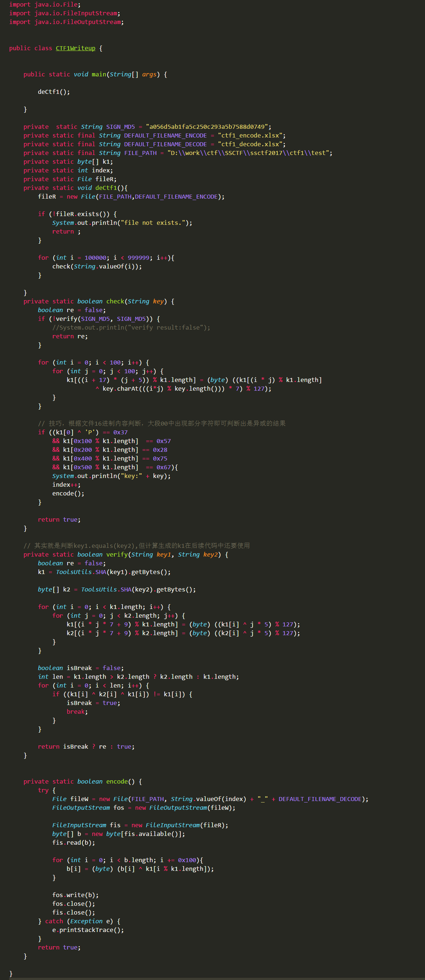Click the catch (Exception e) line
This screenshot has width=425, height=980.
click(79, 922)
